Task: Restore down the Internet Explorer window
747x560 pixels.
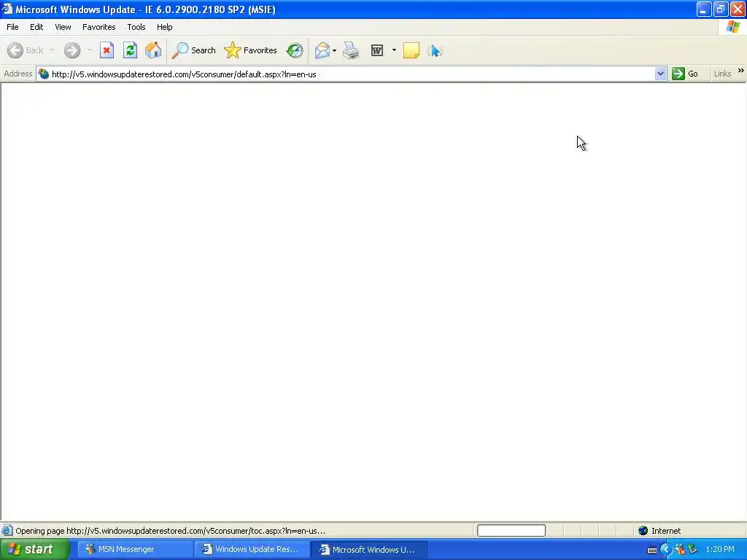Action: pyautogui.click(x=720, y=9)
